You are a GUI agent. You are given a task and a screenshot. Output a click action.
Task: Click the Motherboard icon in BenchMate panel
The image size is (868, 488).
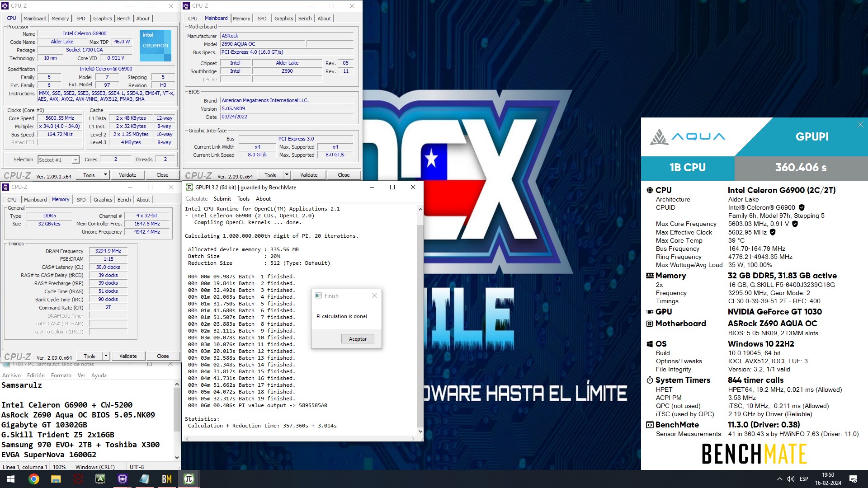click(x=650, y=324)
